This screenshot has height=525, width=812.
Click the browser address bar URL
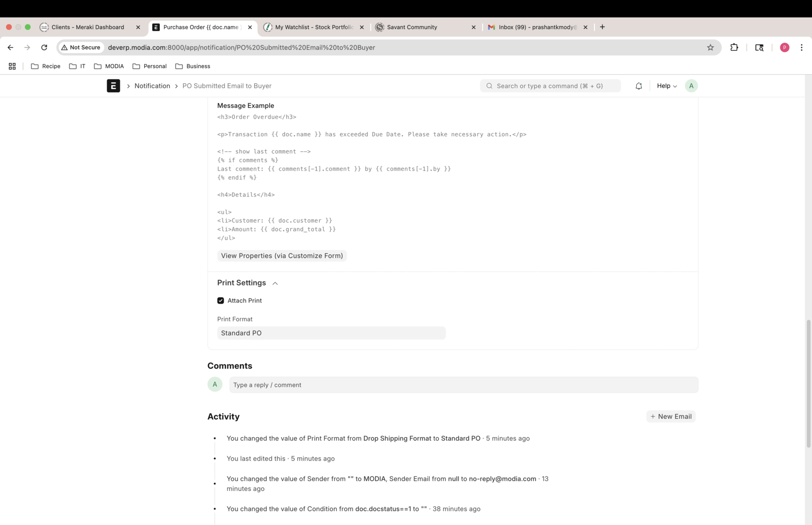tap(242, 47)
